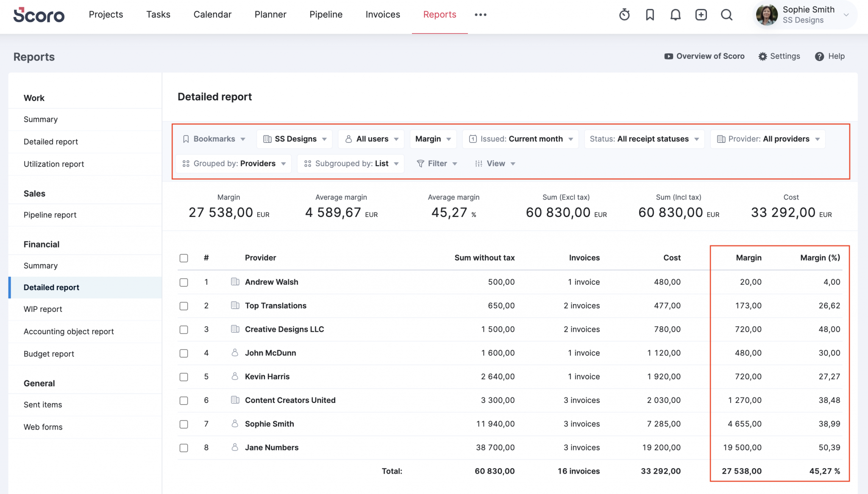This screenshot has height=494, width=868.
Task: Switch to the Invoices tab
Action: (x=382, y=14)
